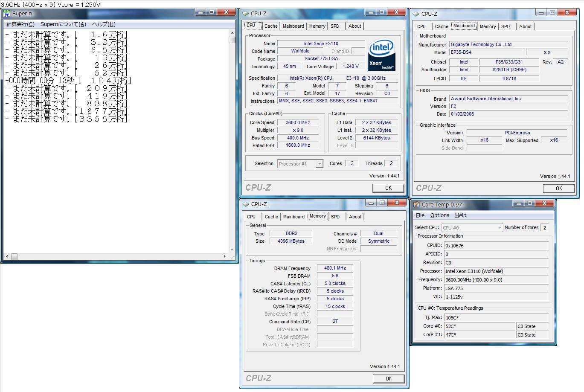Click the memory Size value '4096 MBytes'

[x=291, y=241]
